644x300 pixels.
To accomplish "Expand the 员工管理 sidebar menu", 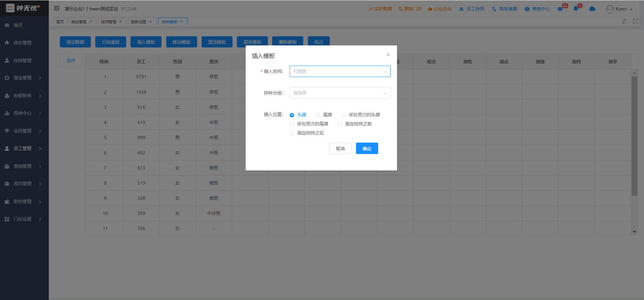I will point(40,149).
